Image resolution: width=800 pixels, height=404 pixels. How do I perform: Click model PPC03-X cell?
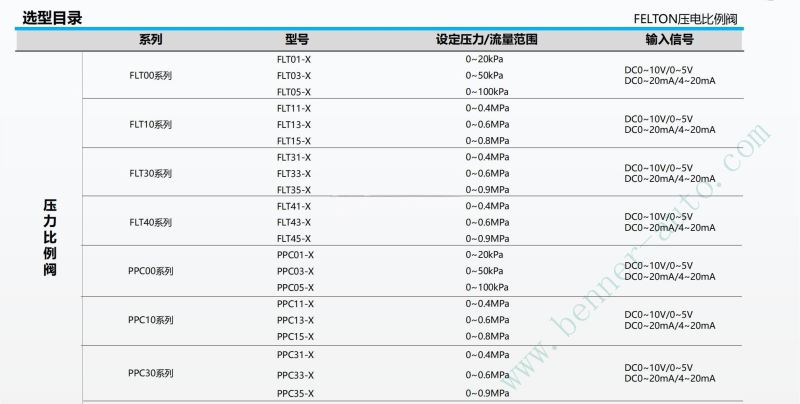point(295,271)
